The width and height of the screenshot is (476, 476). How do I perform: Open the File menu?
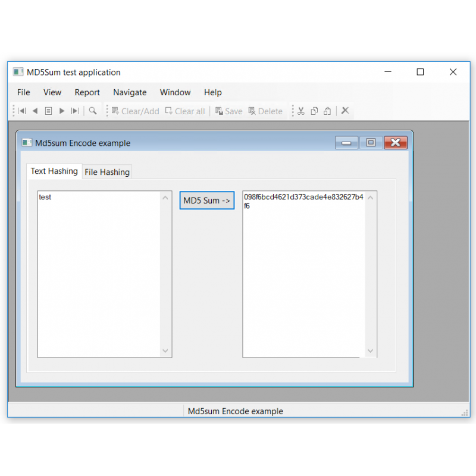(24, 92)
